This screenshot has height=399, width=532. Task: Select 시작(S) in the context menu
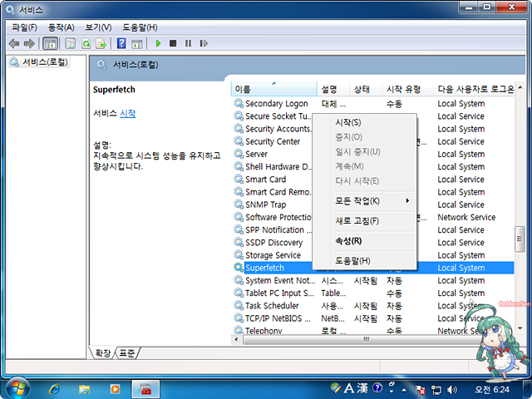(347, 122)
